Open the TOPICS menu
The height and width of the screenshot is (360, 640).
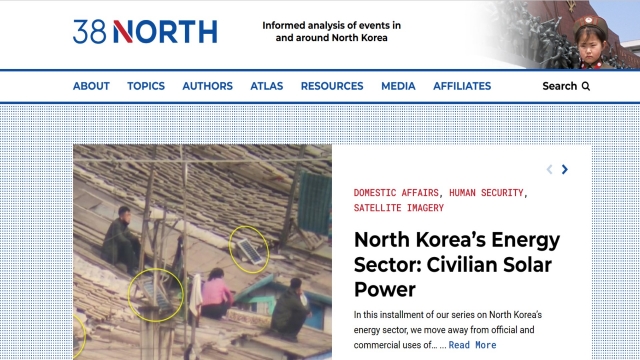(146, 86)
